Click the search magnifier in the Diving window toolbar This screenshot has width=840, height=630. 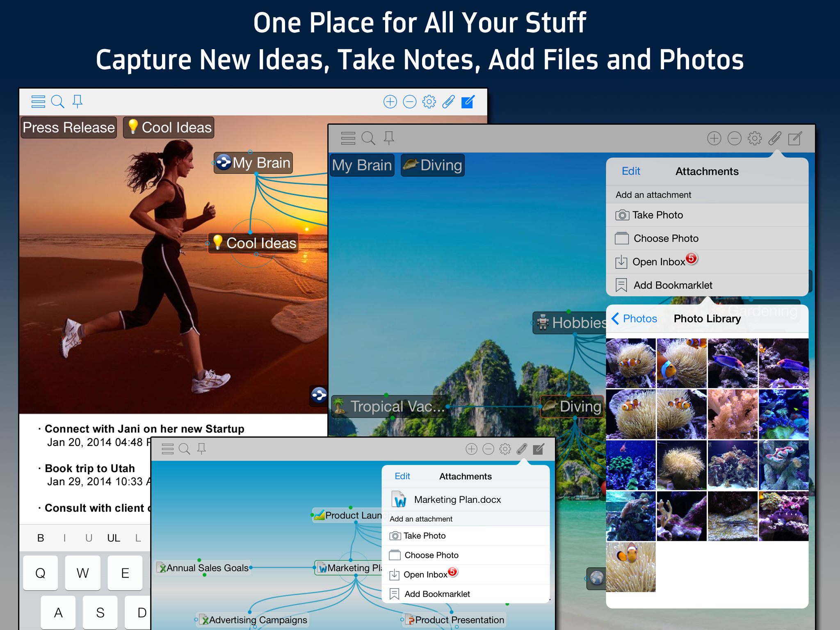(368, 139)
